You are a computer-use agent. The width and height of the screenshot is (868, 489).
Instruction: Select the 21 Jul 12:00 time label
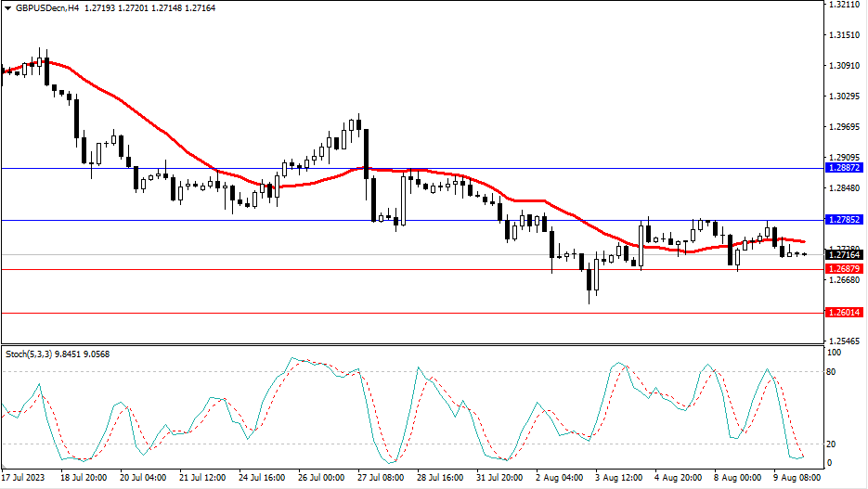201,478
